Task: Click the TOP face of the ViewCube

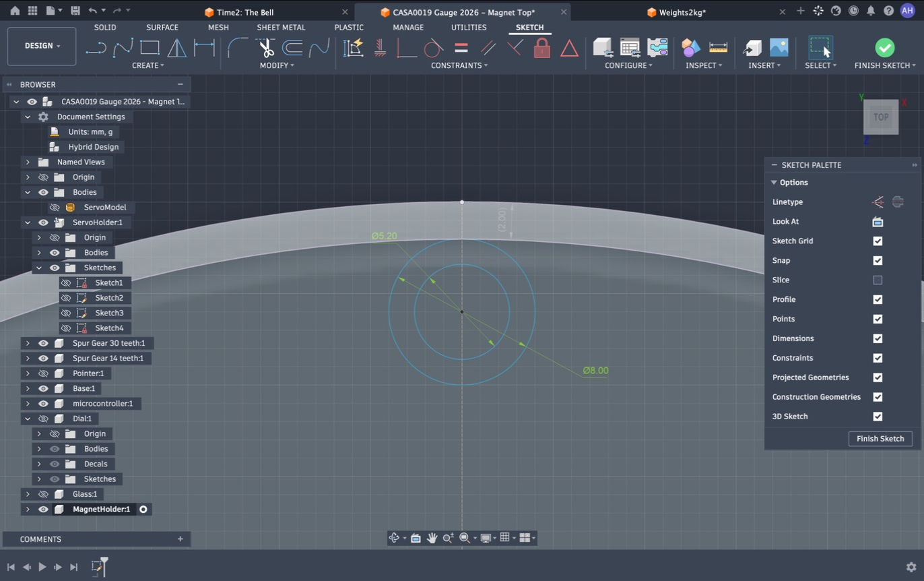Action: pyautogui.click(x=881, y=117)
